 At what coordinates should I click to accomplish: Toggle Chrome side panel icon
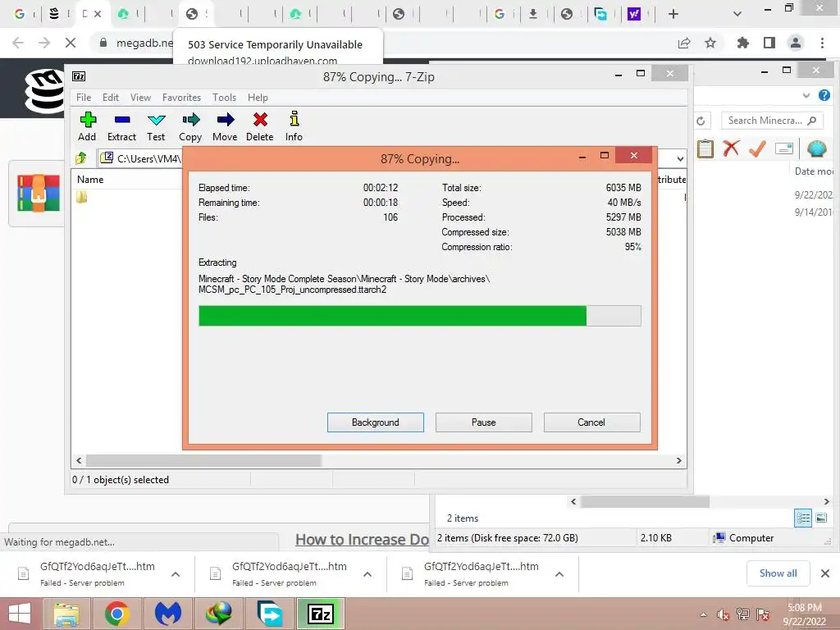point(769,43)
